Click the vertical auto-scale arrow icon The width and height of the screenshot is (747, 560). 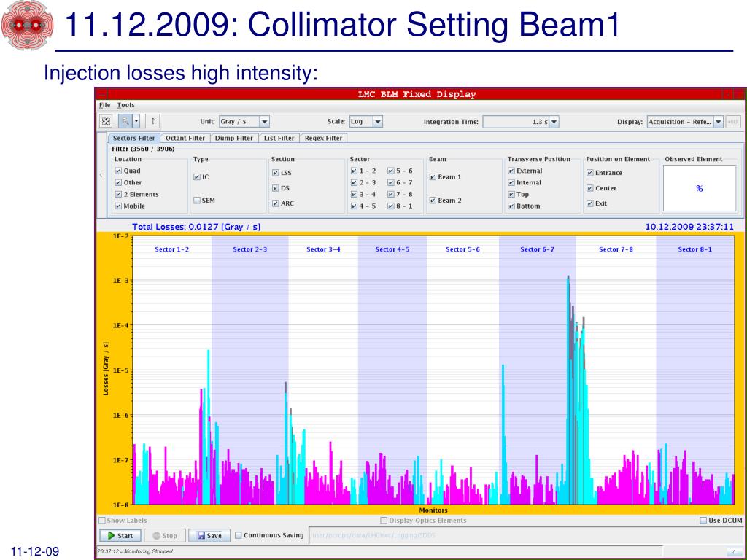click(152, 122)
